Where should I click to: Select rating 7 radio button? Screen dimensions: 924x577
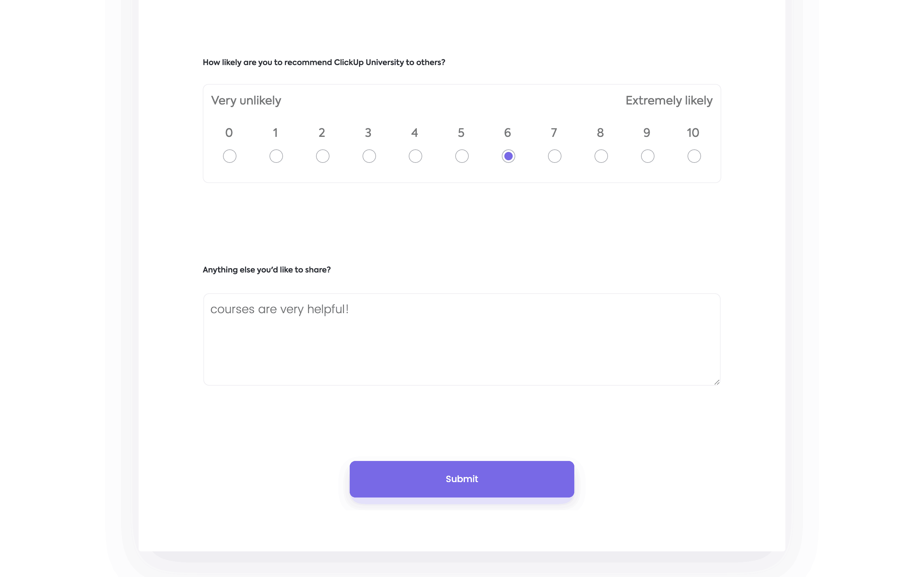click(x=554, y=156)
